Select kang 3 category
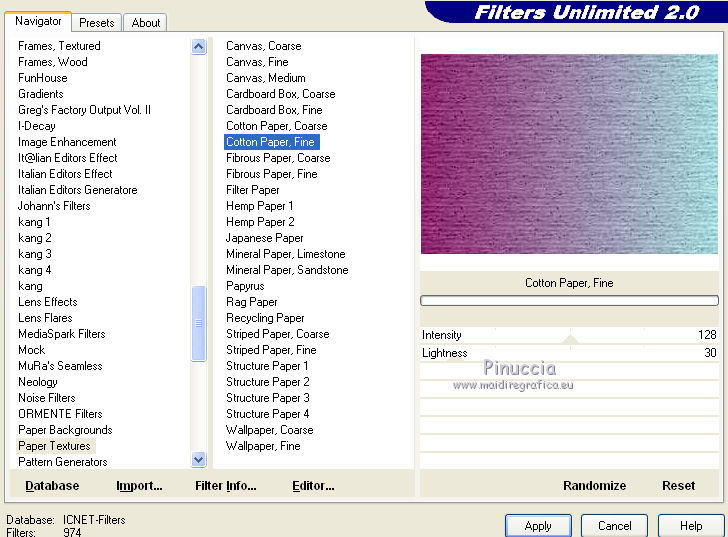 [35, 254]
